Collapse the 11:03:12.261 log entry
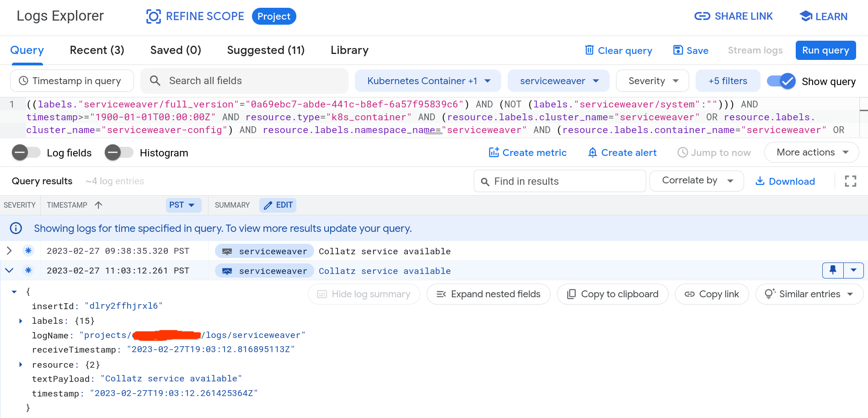868x418 pixels. pos(9,270)
